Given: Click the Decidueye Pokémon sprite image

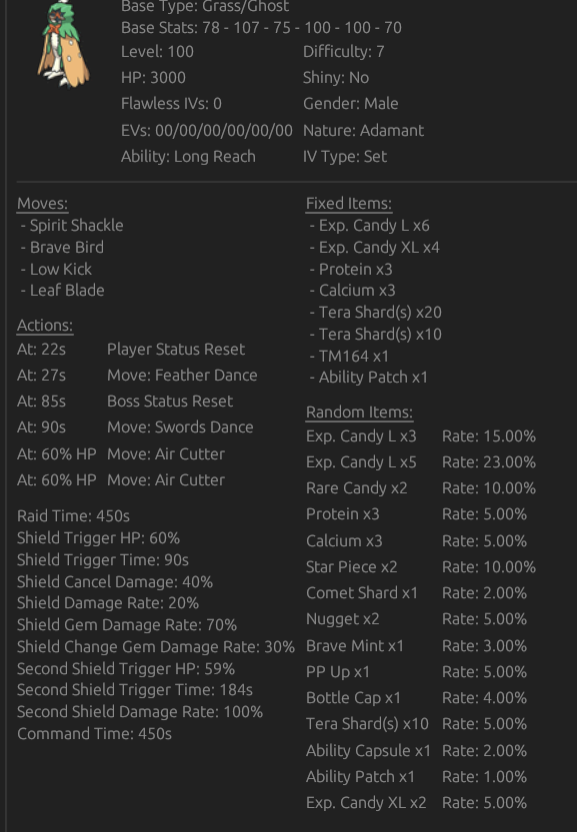Looking at the screenshot, I should tap(63, 44).
